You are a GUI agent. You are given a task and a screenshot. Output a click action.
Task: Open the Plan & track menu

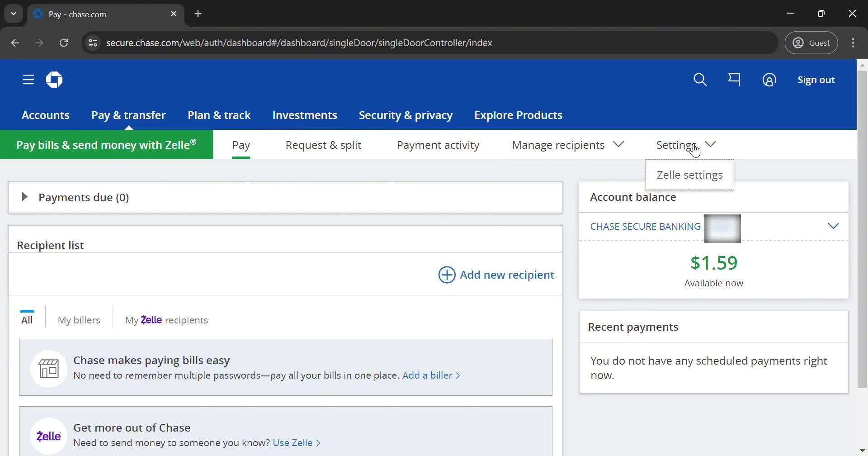(x=219, y=115)
